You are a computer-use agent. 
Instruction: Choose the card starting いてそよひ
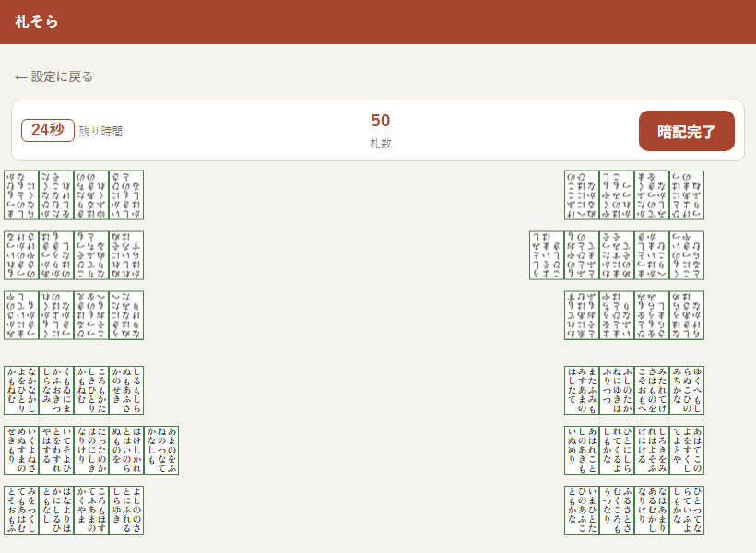56,451
